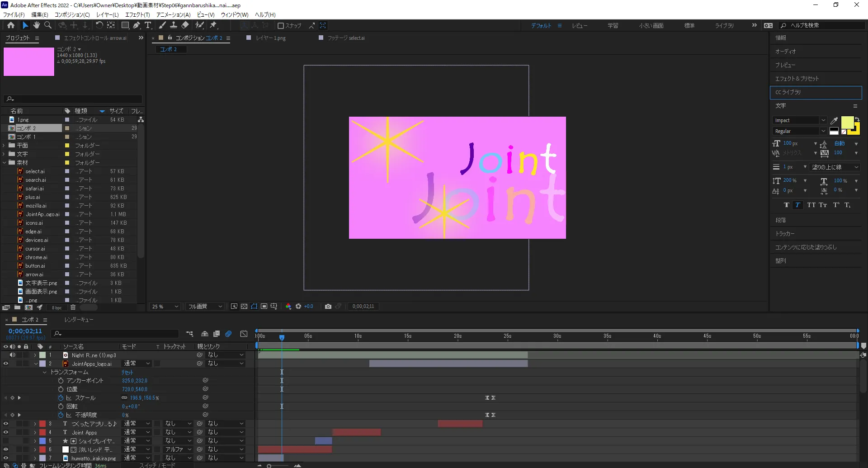The height and width of the screenshot is (468, 868).
Task: Take a snapshot with camera icon
Action: [328, 307]
